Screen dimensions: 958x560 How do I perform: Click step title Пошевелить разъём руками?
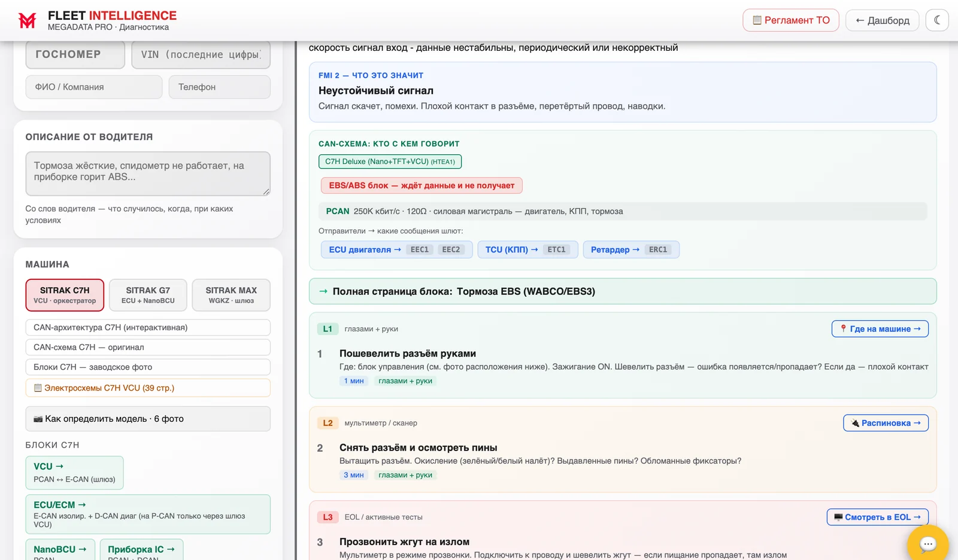coord(408,354)
